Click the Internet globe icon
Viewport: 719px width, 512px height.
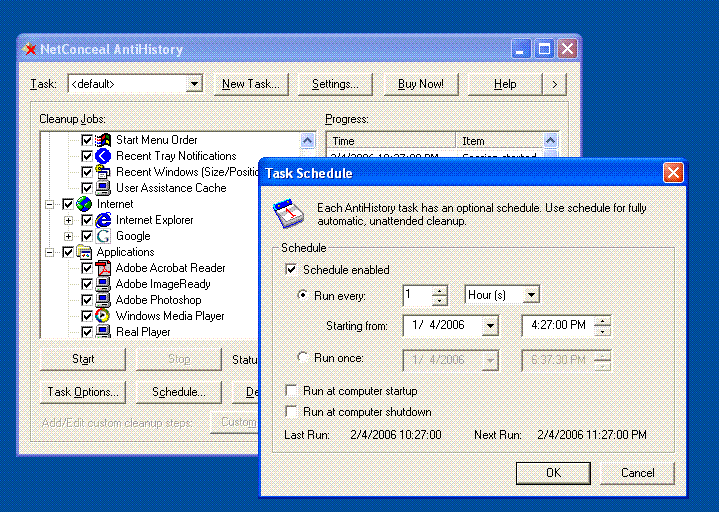click(x=84, y=204)
